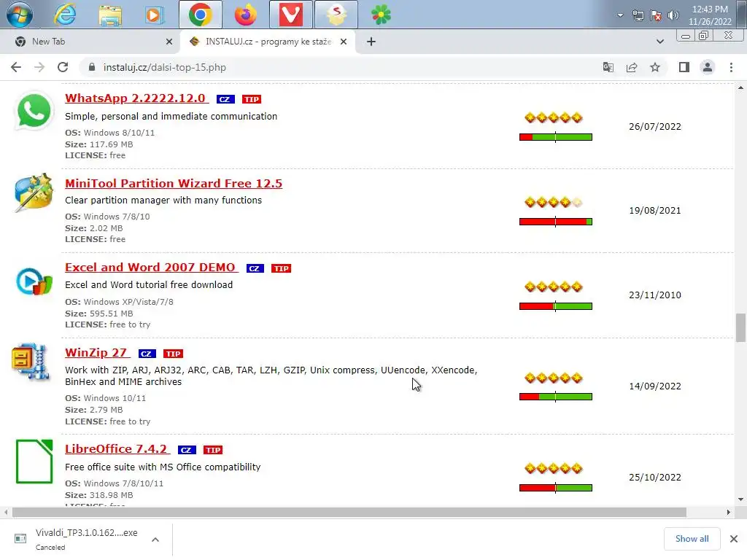Click the vertical scrollbar thumb
The width and height of the screenshot is (747, 560).
click(x=740, y=327)
